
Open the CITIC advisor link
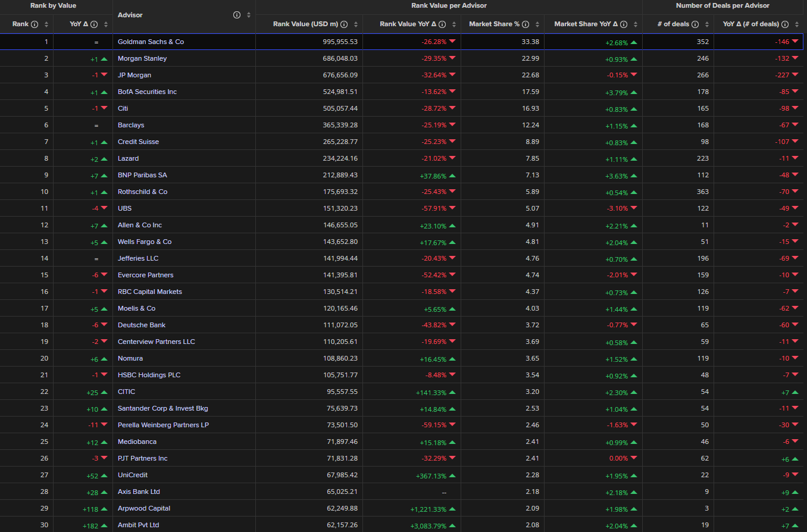click(126, 392)
